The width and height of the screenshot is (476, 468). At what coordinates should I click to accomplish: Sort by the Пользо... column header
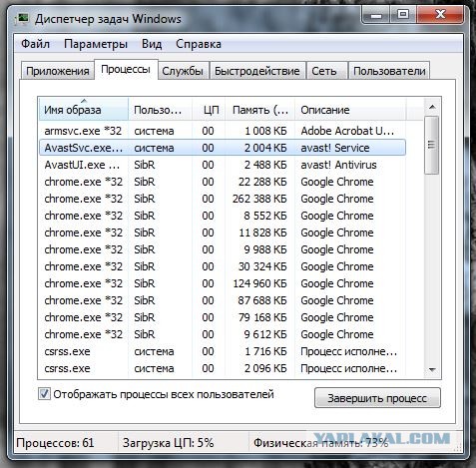pyautogui.click(x=160, y=110)
